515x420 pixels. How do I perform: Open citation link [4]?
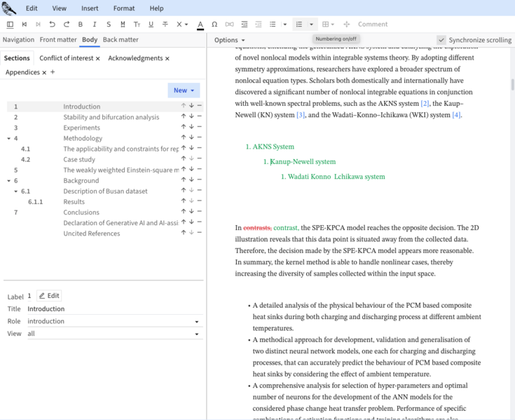[x=456, y=115]
